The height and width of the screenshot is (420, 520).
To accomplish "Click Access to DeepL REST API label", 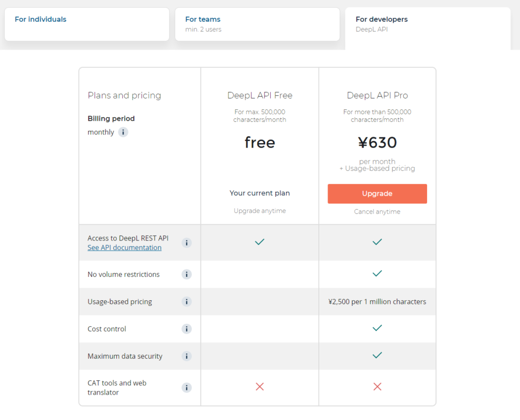I will point(128,238).
